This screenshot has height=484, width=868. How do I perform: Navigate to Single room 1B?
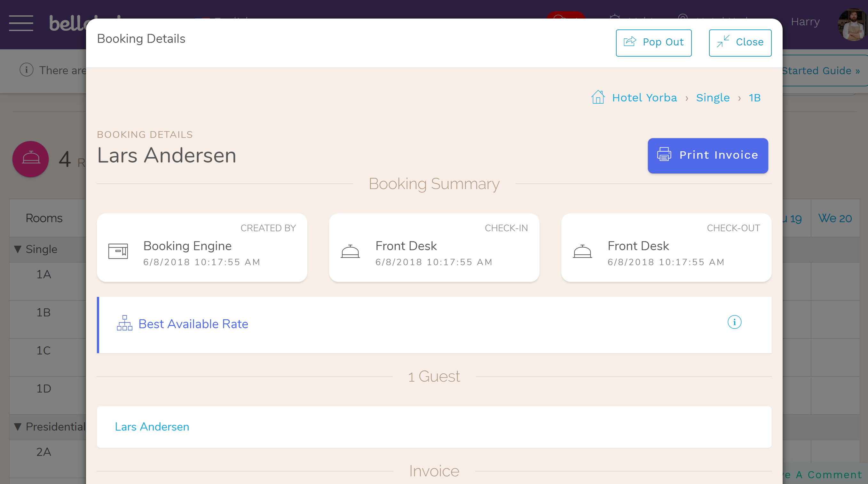[x=754, y=97]
